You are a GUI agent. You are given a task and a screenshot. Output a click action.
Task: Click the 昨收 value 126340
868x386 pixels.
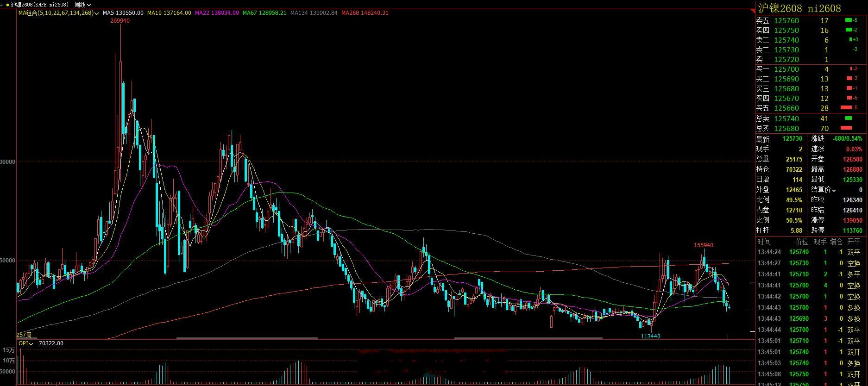click(853, 200)
